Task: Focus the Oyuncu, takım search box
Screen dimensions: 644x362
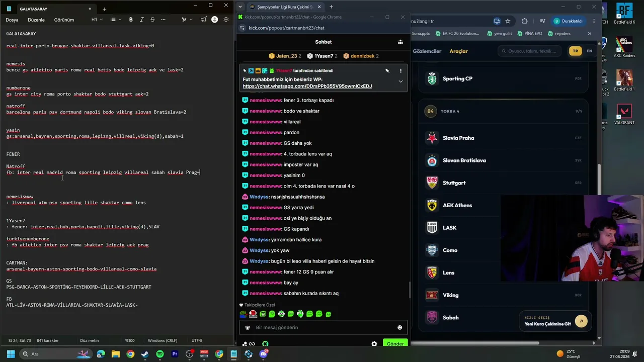Action: click(530, 51)
